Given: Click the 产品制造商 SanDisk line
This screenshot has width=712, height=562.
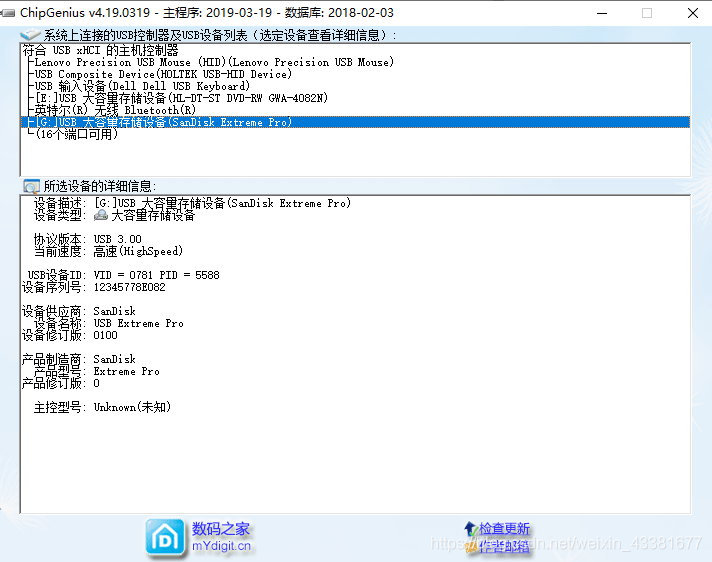Looking at the screenshot, I should [79, 359].
